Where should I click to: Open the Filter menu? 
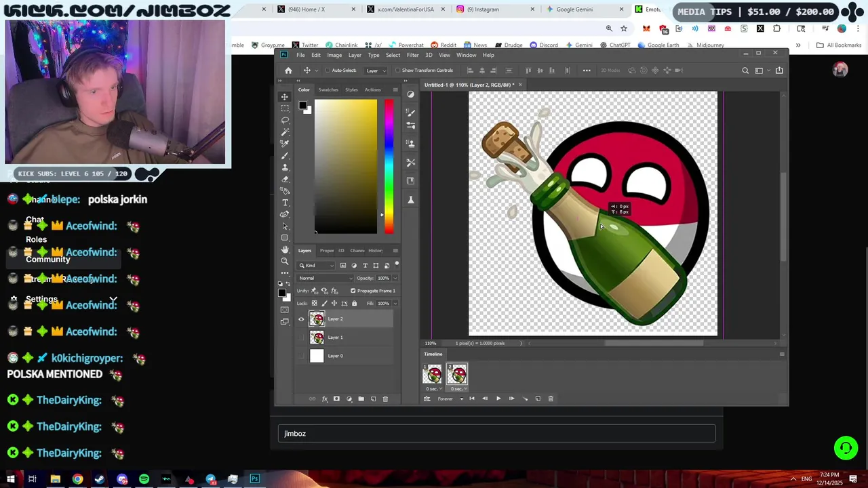point(412,55)
